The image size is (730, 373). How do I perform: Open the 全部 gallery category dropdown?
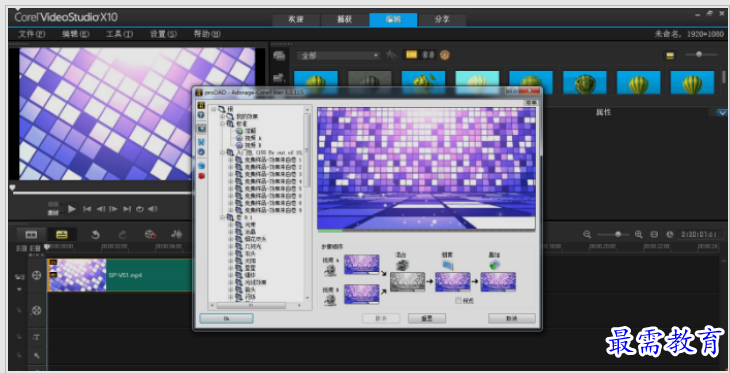tap(338, 55)
